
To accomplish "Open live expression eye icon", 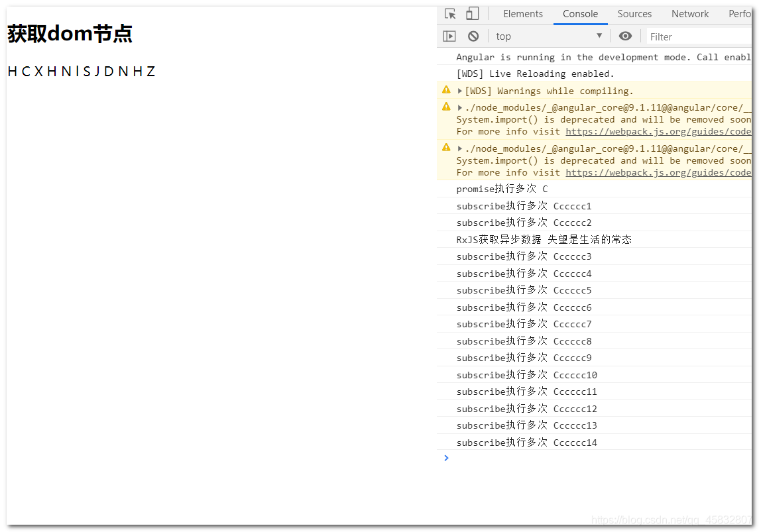I will [x=625, y=36].
